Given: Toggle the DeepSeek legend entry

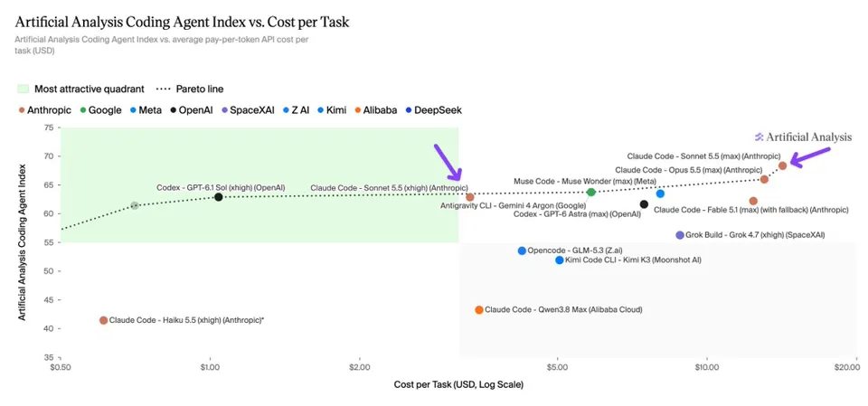Looking at the screenshot, I should pyautogui.click(x=433, y=110).
